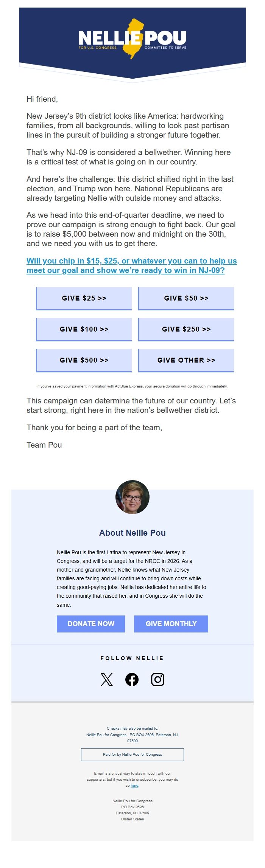The width and height of the screenshot is (265, 868).
Task: Click the "FOLLOW NELLIE" heading text
Action: coord(132,658)
